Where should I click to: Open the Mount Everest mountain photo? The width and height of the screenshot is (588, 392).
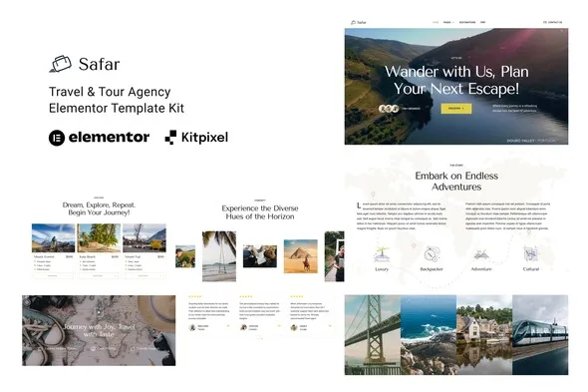[53, 238]
